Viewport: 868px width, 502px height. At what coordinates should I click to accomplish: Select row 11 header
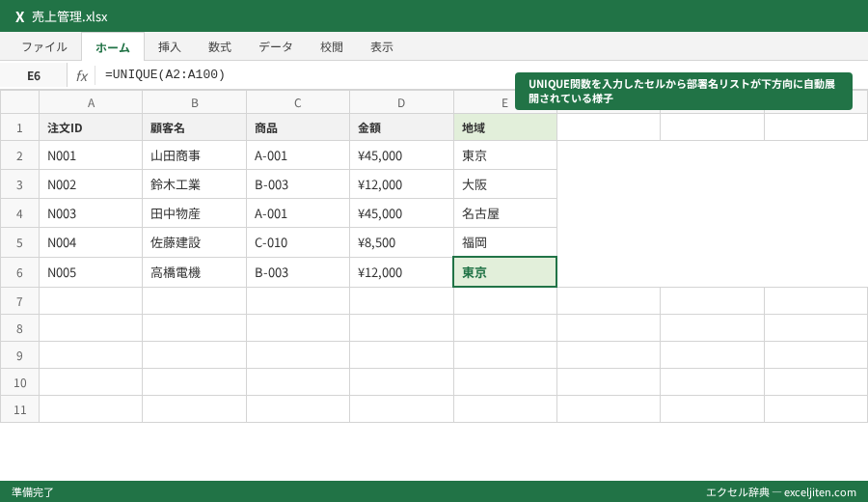(19, 409)
